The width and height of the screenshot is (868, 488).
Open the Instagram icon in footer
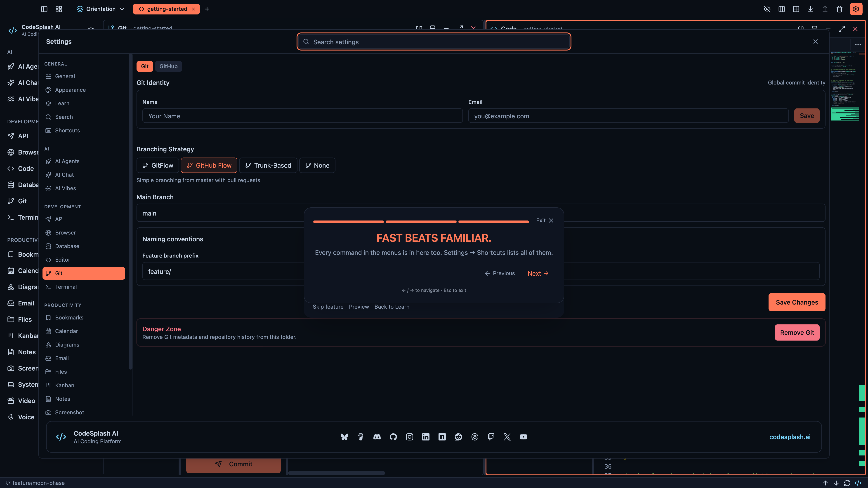(x=409, y=437)
